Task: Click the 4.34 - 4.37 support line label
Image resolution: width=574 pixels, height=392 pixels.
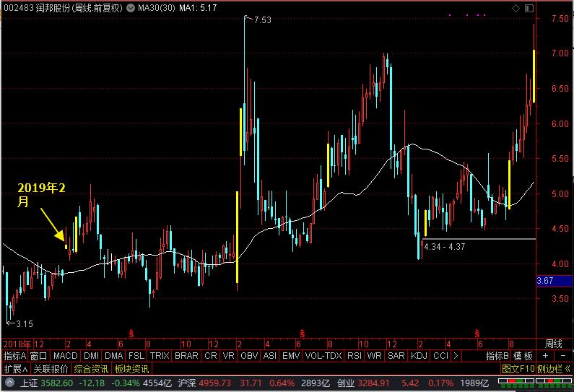Action: tap(445, 247)
